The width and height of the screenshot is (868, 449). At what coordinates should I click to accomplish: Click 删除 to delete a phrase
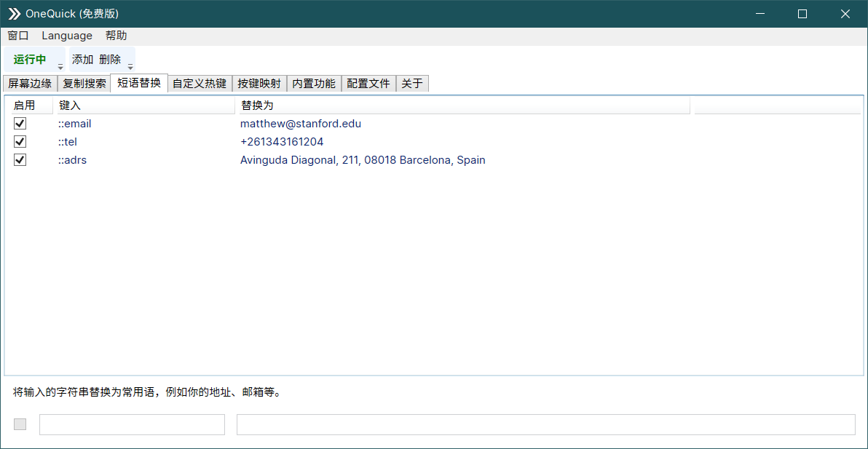point(111,59)
